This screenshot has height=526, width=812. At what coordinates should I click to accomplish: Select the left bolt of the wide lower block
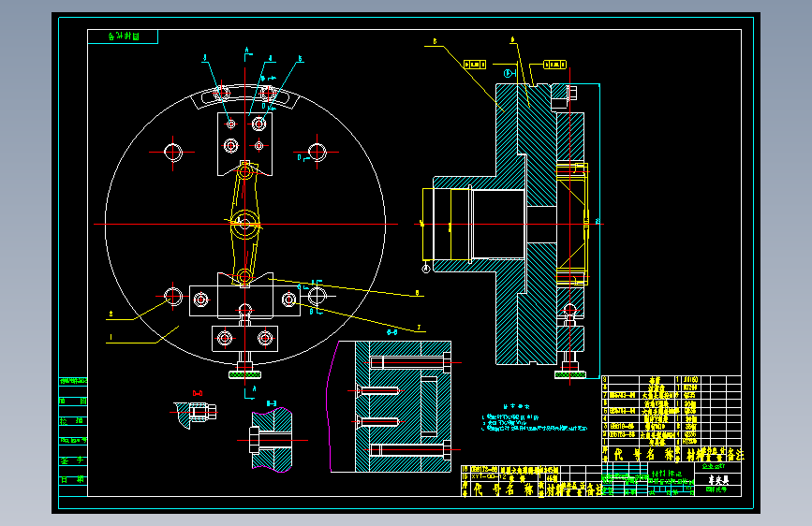[x=200, y=300]
